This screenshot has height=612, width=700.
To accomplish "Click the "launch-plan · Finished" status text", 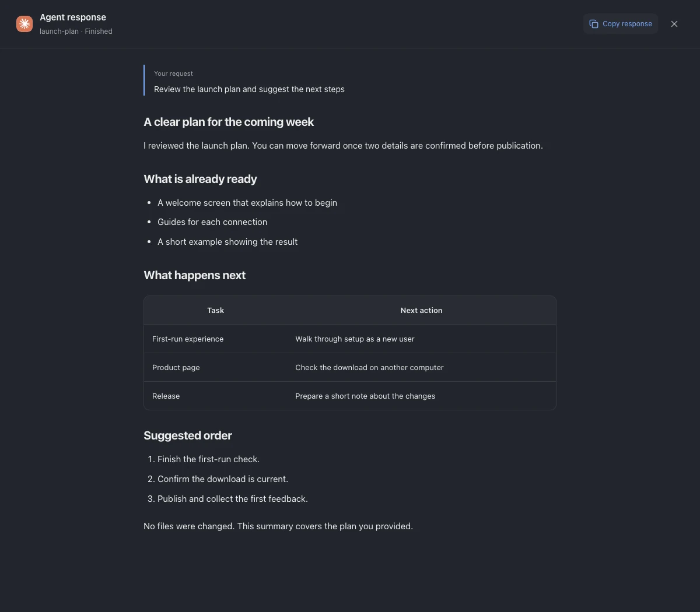I will (76, 31).
